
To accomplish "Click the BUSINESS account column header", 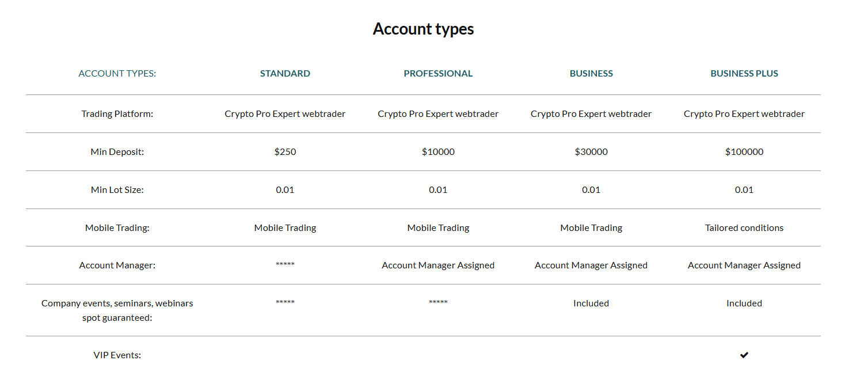I will [591, 74].
